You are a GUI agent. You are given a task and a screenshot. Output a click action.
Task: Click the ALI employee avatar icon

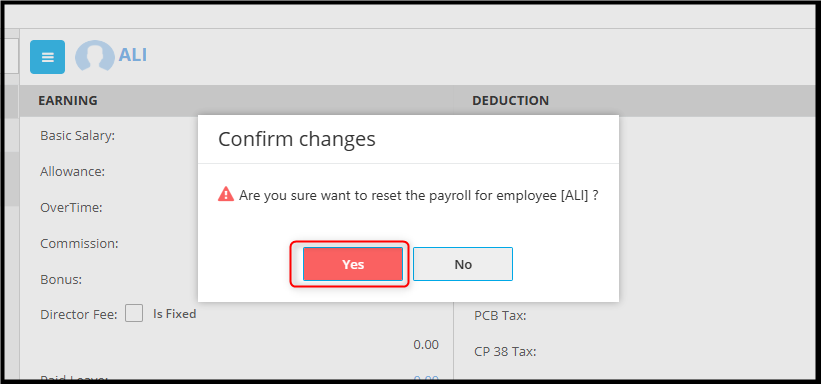[95, 56]
